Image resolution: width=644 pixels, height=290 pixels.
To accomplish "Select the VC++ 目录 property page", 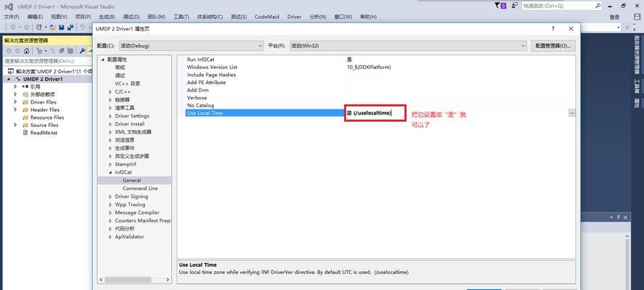I will click(127, 84).
